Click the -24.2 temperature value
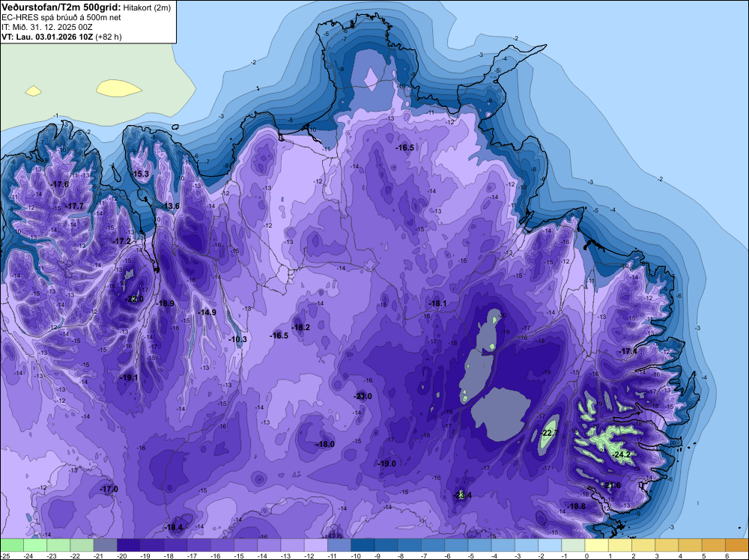Image resolution: width=749 pixels, height=560 pixels. tap(622, 454)
